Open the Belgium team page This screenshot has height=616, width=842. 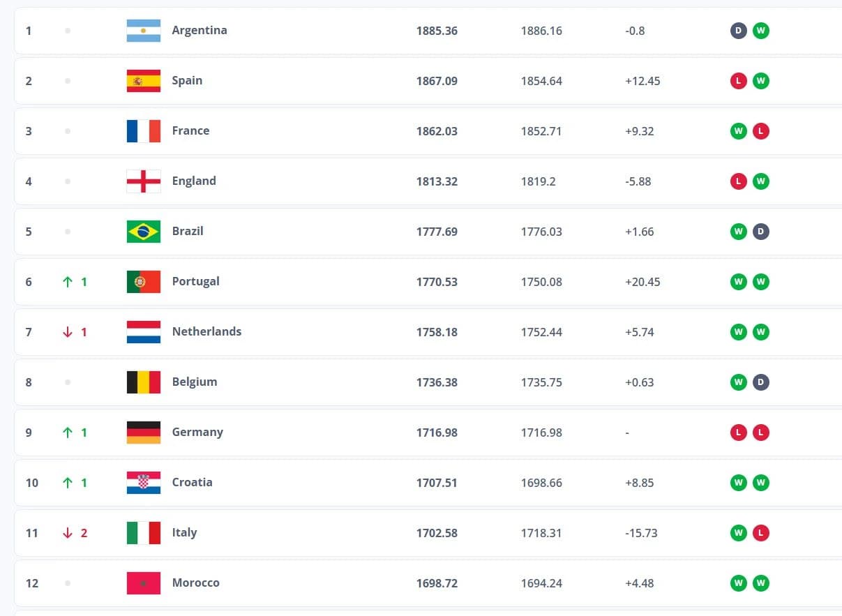(195, 382)
